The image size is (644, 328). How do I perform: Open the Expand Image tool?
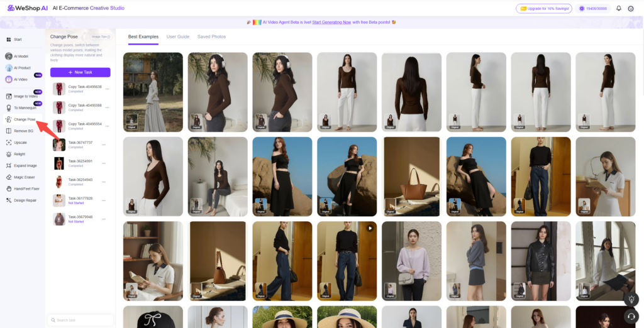[25, 166]
